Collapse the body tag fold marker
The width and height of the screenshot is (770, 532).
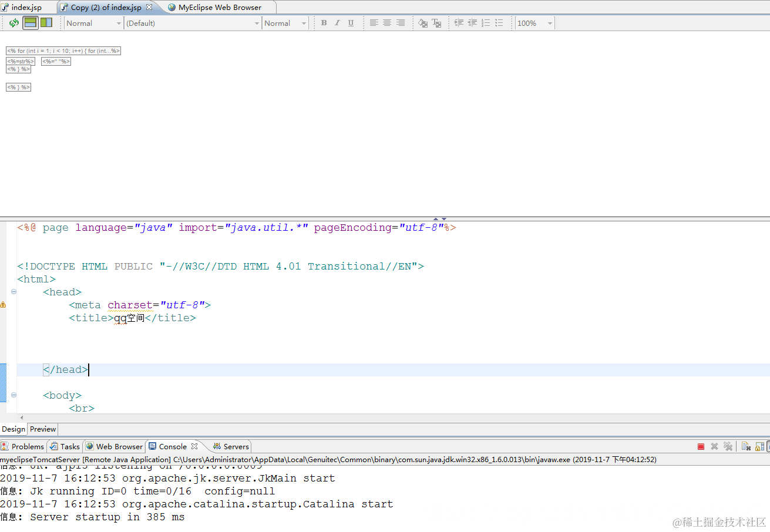[14, 395]
